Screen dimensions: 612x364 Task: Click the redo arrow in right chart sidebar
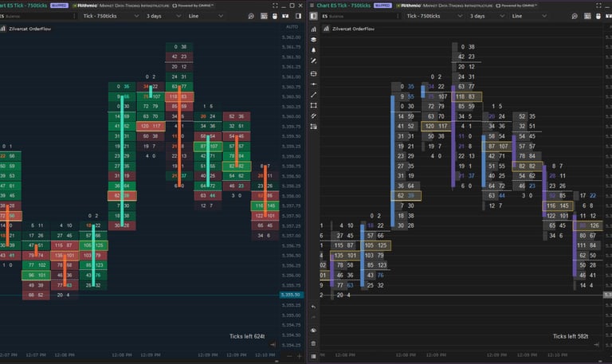tap(313, 318)
